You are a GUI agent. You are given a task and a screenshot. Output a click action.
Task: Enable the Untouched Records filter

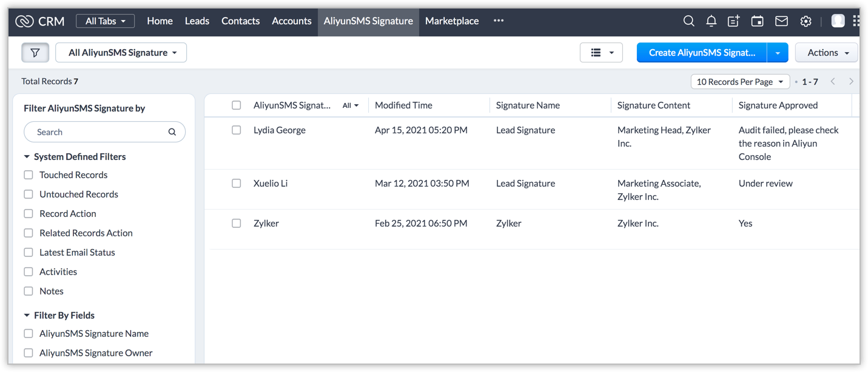click(29, 194)
